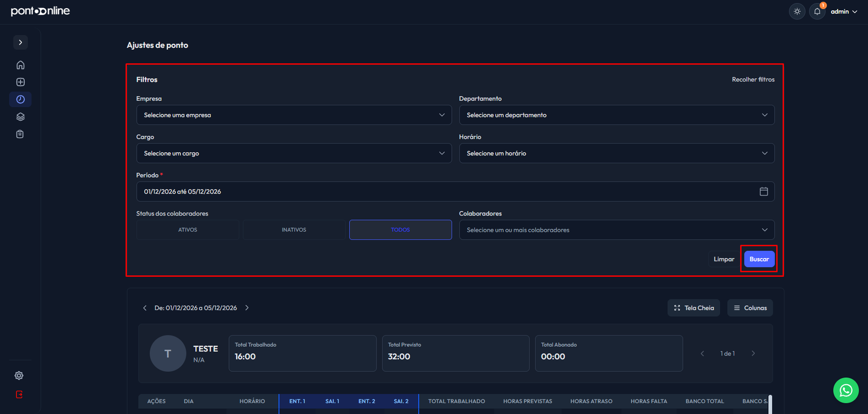Open the Colunas button
The image size is (868, 414).
pyautogui.click(x=750, y=308)
